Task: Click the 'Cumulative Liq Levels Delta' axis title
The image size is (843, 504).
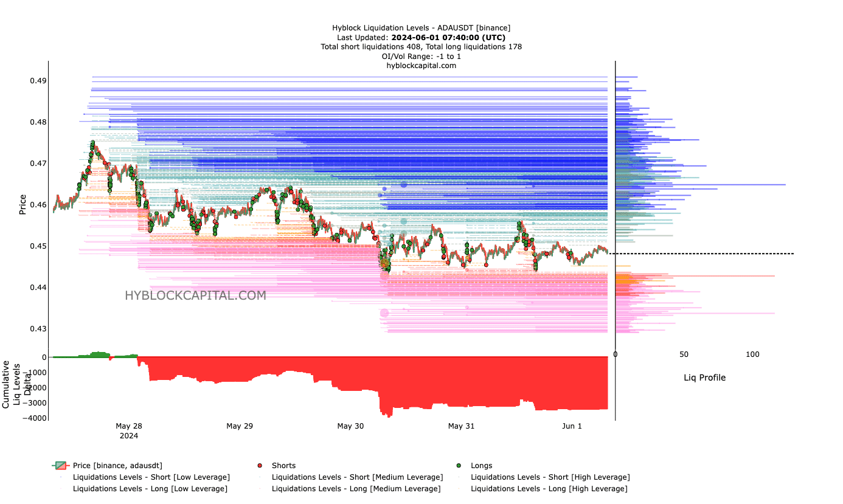Action: (x=17, y=385)
